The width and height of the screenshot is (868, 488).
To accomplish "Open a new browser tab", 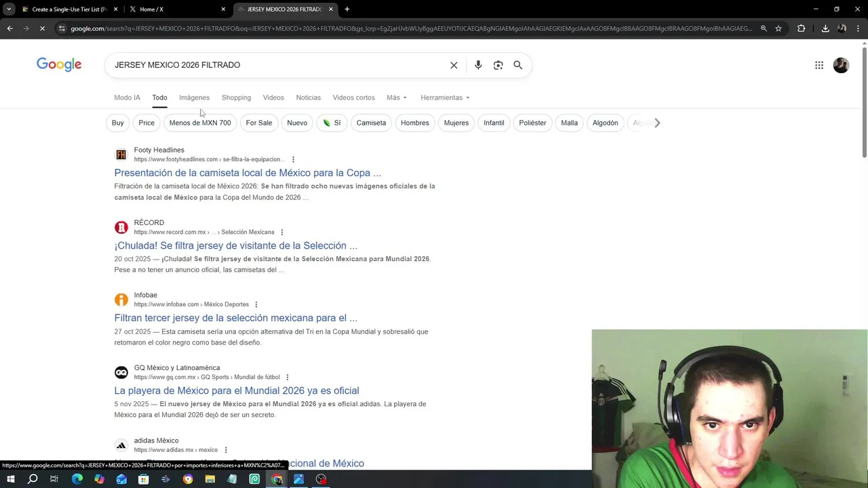I will 347,9.
